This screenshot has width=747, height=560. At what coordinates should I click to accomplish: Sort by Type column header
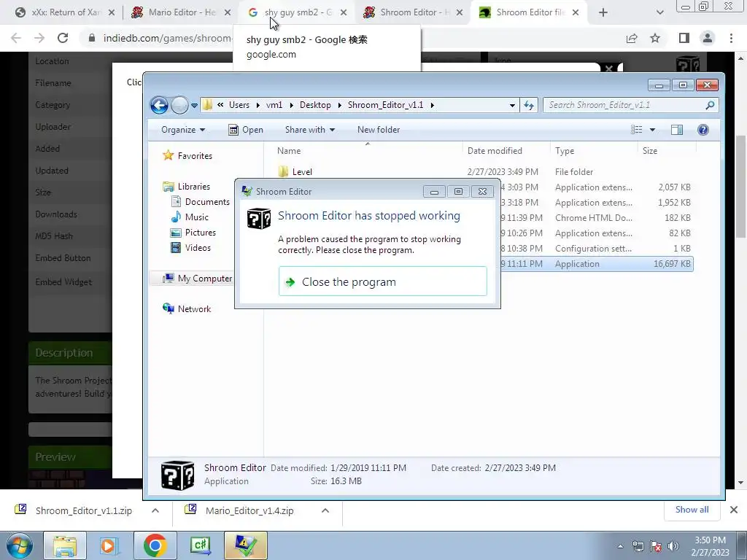click(564, 150)
